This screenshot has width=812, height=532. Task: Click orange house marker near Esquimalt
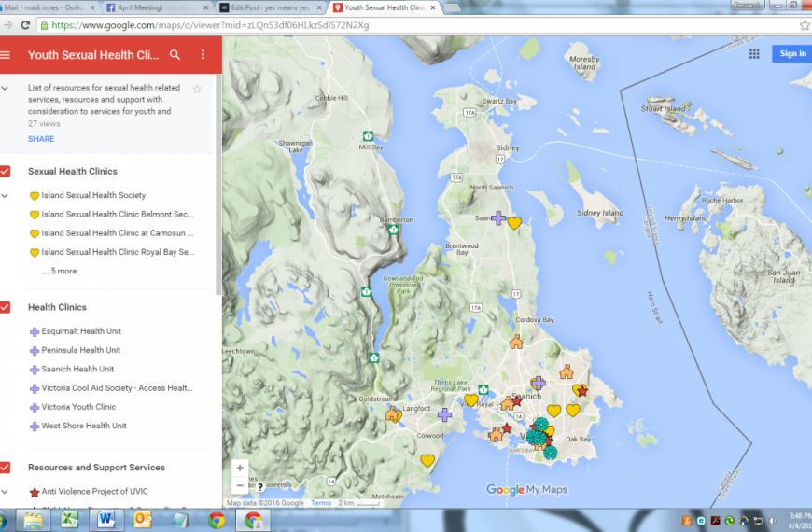497,434
